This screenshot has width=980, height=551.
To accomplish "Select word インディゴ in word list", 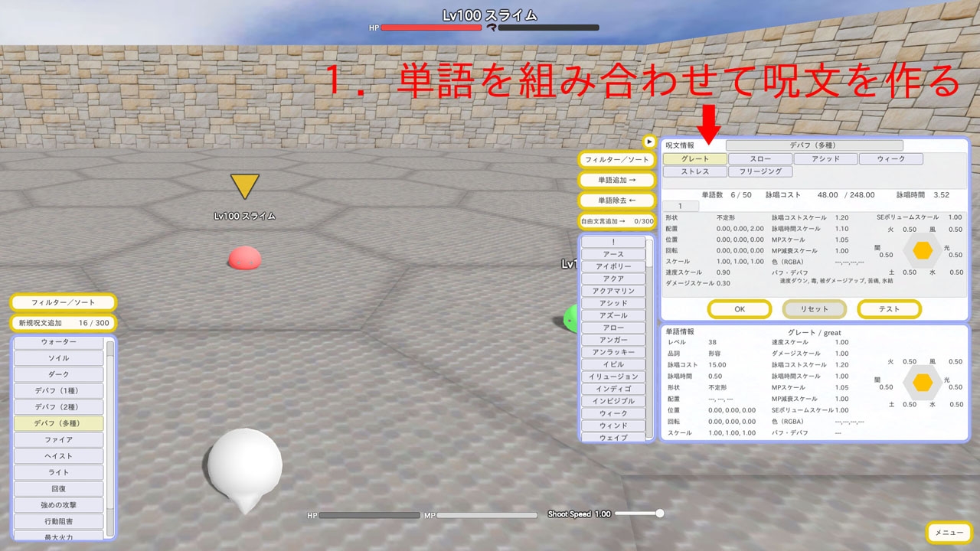I will pyautogui.click(x=613, y=389).
